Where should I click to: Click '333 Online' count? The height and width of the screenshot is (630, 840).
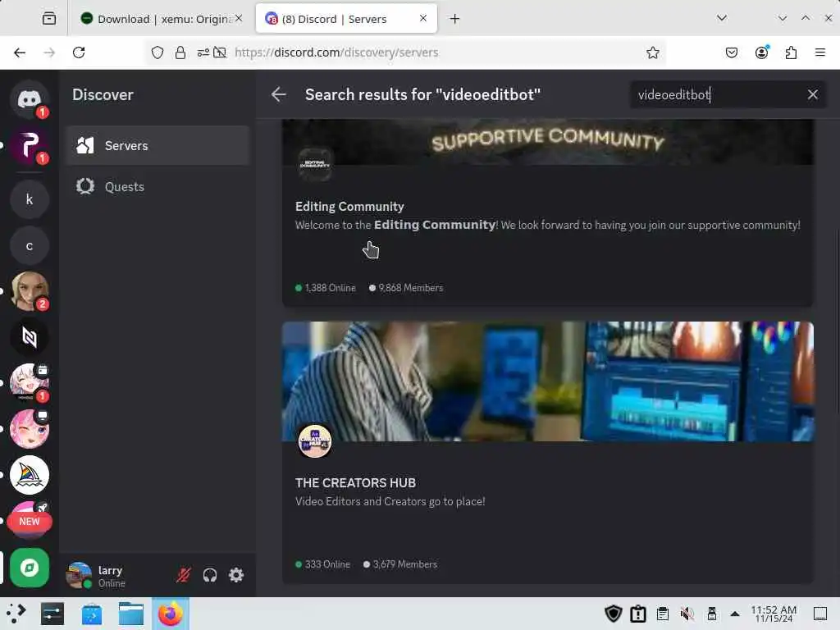point(322,564)
